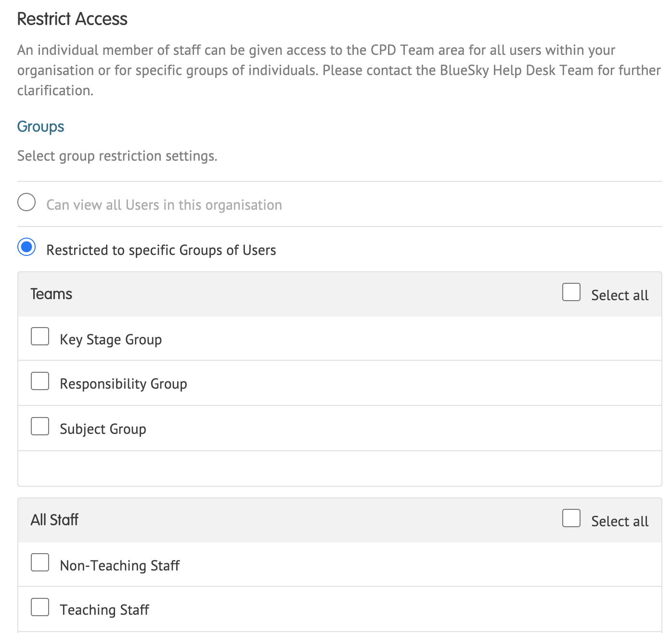Click the 'Select all' text in the All Staff header

(x=620, y=521)
